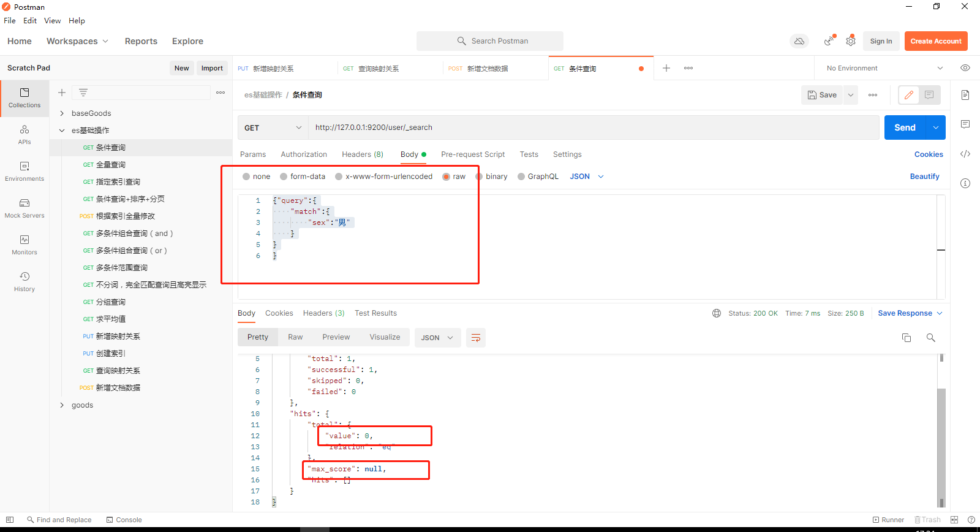Open the Collections sidebar panel
This screenshot has height=532, width=980.
point(24,98)
